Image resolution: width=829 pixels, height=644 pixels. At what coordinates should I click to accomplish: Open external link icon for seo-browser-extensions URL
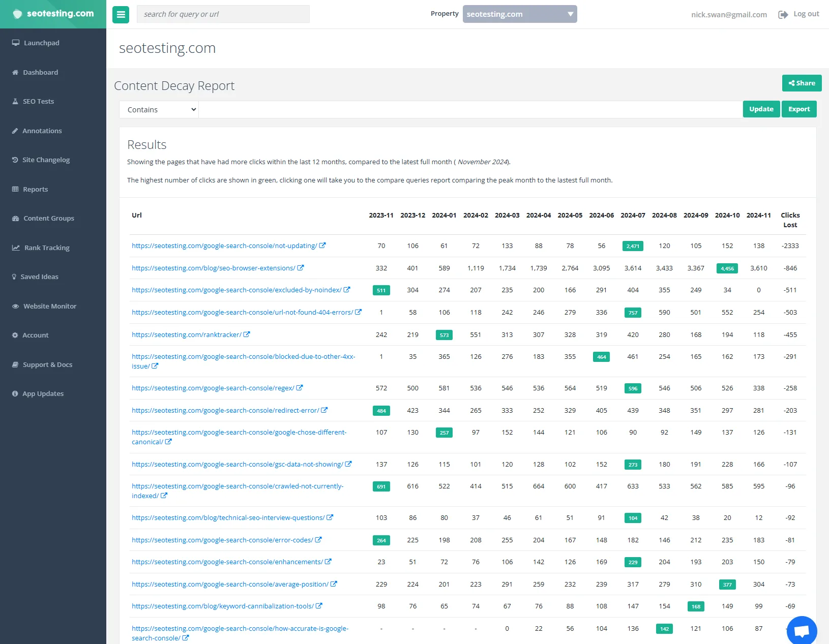pyautogui.click(x=301, y=268)
